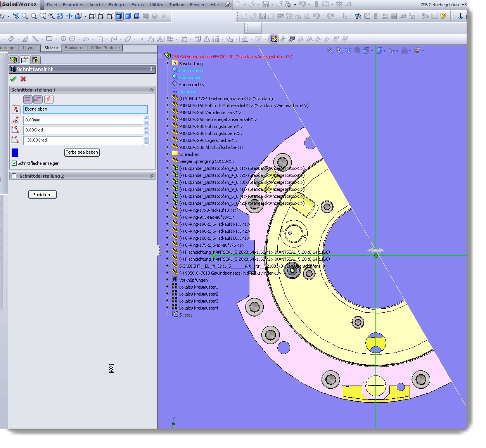Open the ConfigurationManager tab icon
Image resolution: width=486 pixels, height=448 pixels.
click(x=35, y=60)
